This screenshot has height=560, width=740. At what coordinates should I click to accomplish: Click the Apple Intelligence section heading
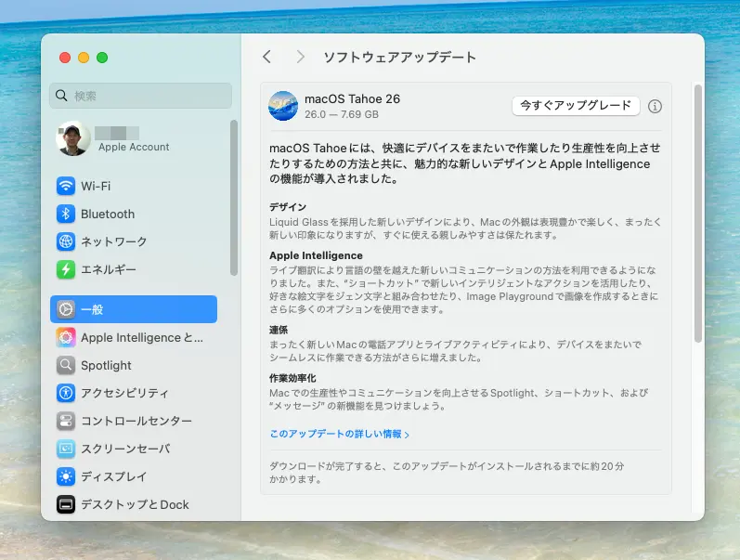(317, 255)
